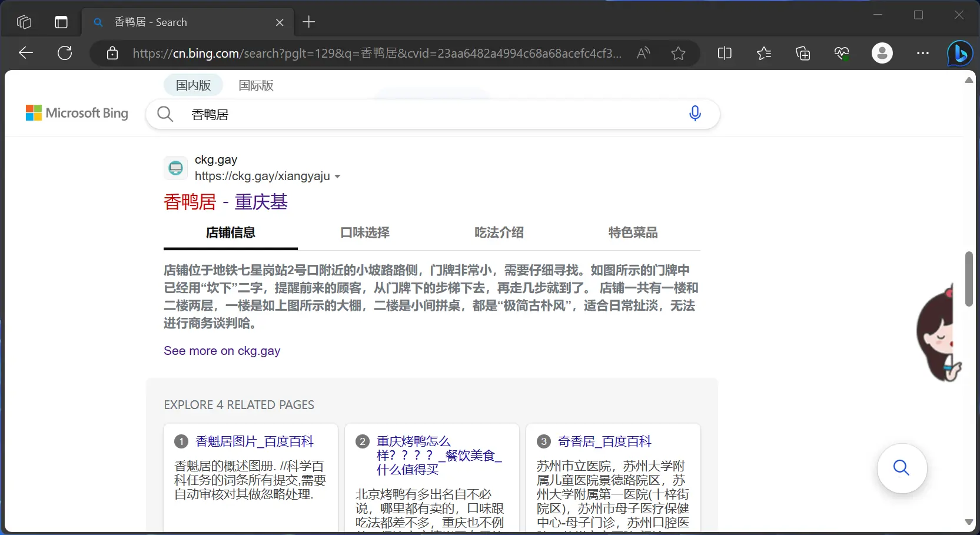This screenshot has height=535, width=980.
Task: Expand the ckg.gay URL dropdown chevron
Action: tap(338, 176)
